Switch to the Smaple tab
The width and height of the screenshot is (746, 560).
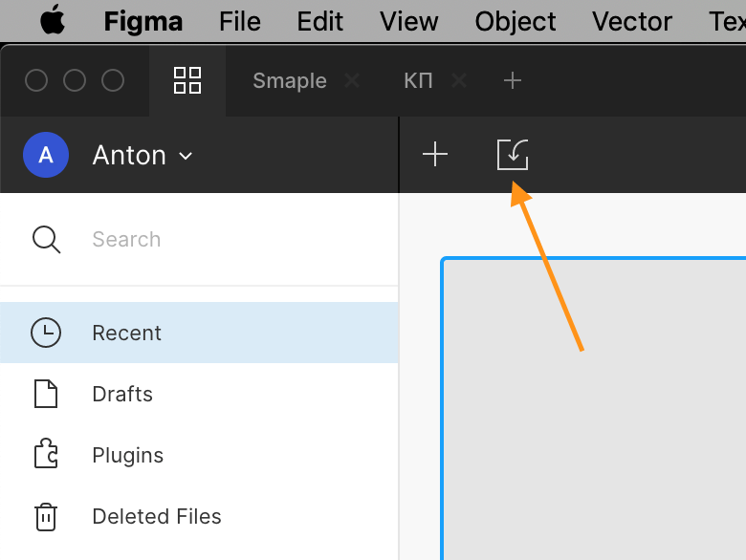point(290,80)
